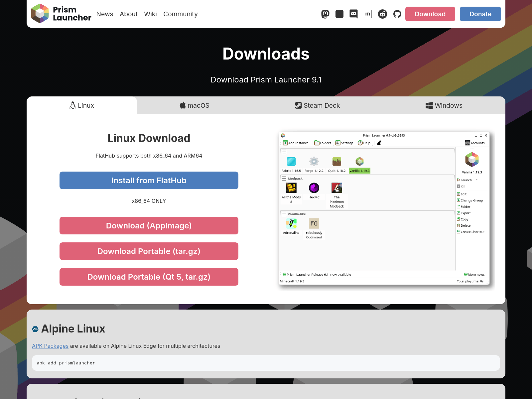The width and height of the screenshot is (532, 399).
Task: Switch to the macOS tab
Action: 195,105
